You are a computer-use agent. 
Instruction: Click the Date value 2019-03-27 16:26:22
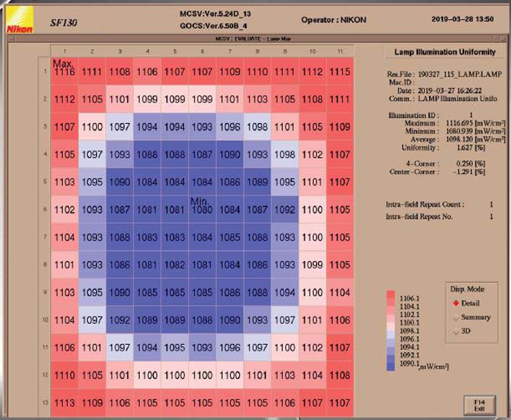(450, 91)
